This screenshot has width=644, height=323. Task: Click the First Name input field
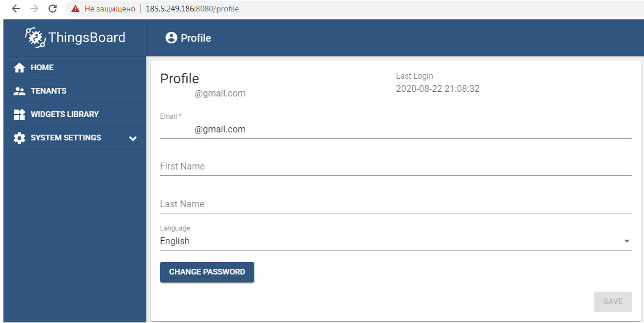[x=395, y=167]
